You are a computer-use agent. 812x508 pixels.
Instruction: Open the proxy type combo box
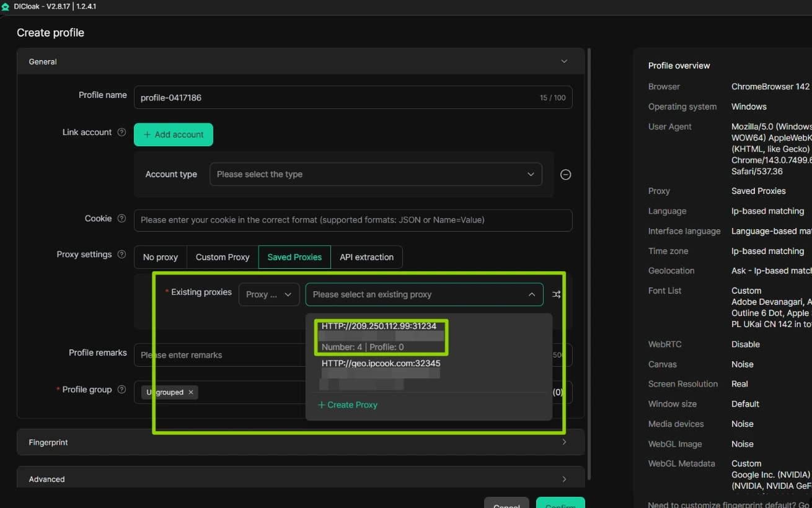pyautogui.click(x=268, y=294)
